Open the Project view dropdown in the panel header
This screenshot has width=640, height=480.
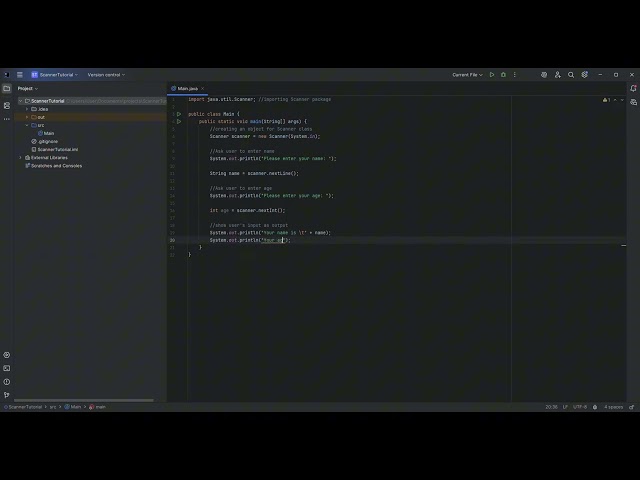point(27,88)
